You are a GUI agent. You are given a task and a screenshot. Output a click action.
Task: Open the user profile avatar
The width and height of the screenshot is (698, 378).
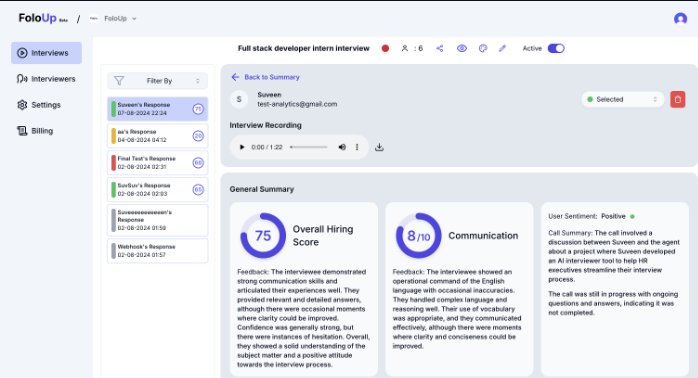click(x=680, y=19)
